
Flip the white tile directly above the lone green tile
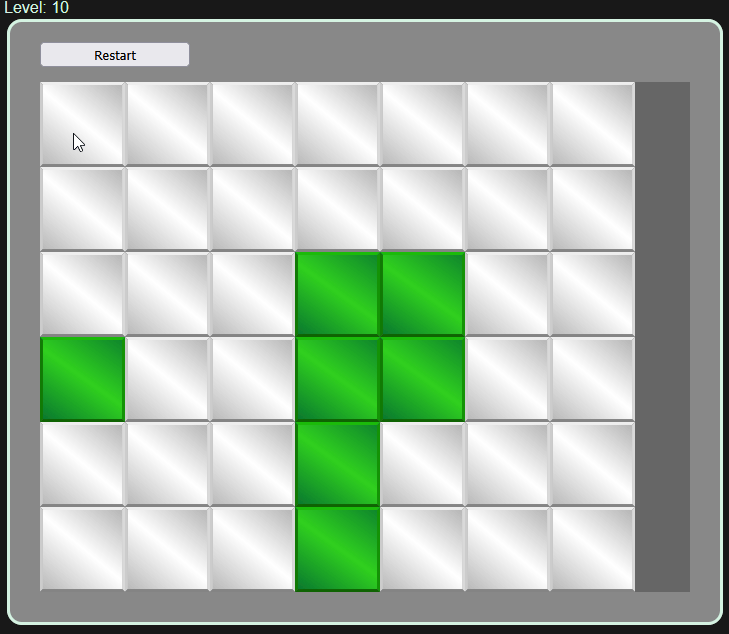click(x=82, y=294)
